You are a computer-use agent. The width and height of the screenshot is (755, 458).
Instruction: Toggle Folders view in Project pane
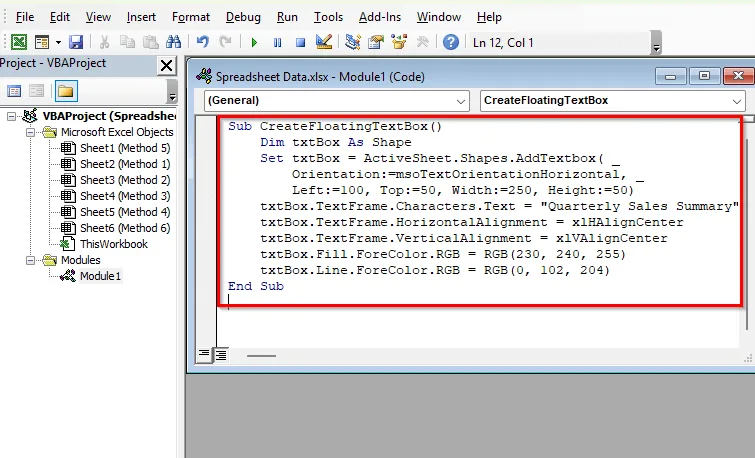point(66,91)
